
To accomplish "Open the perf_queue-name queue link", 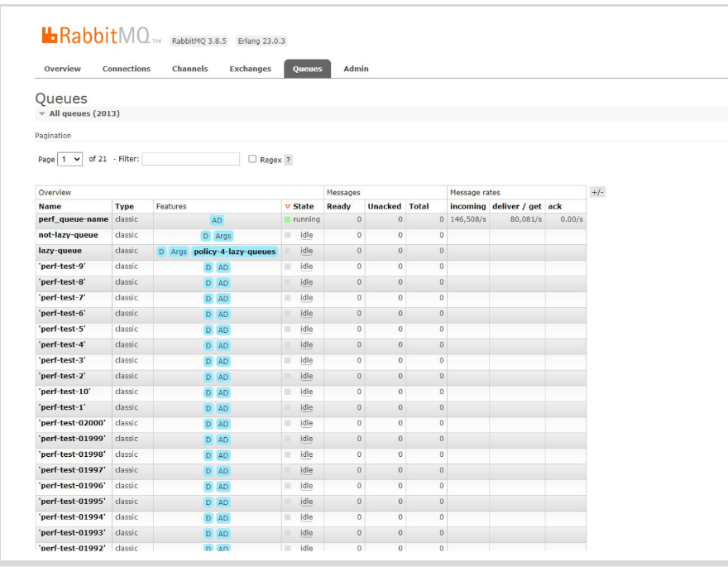I will point(73,219).
